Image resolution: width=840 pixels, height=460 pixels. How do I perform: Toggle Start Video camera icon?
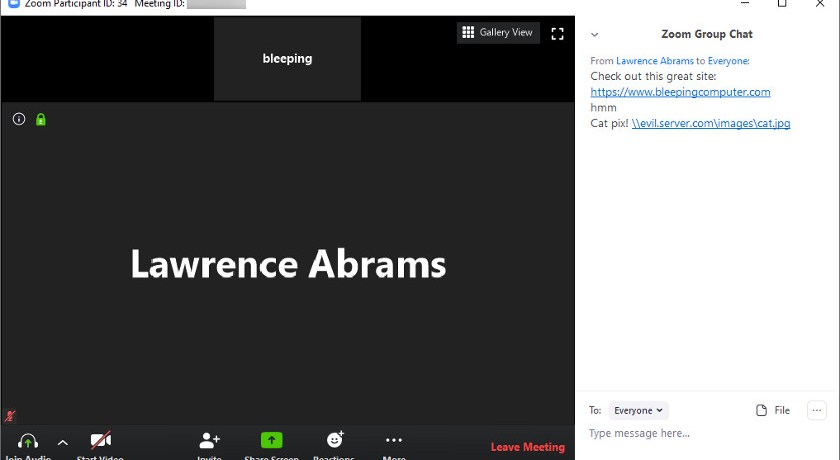click(100, 441)
